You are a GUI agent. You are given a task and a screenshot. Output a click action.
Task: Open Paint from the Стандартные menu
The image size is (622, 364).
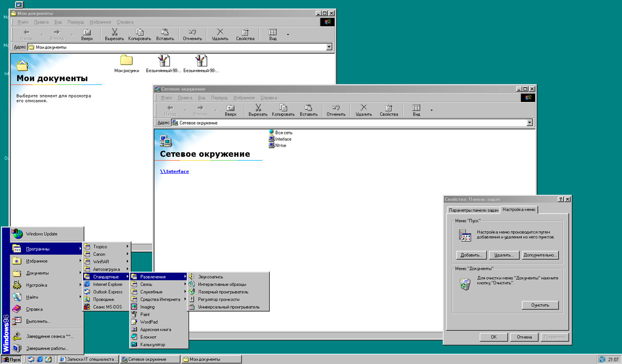pyautogui.click(x=145, y=314)
